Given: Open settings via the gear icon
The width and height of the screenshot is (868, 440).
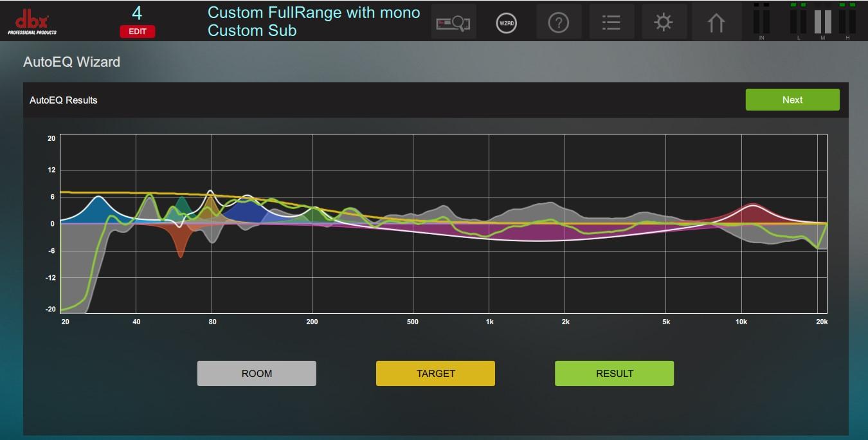Looking at the screenshot, I should (x=663, y=23).
